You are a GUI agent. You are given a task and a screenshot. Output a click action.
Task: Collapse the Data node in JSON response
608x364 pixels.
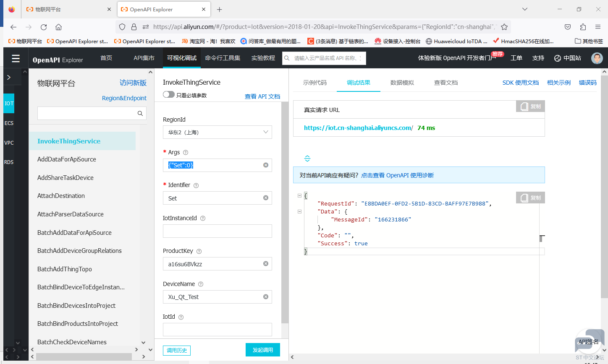click(x=299, y=212)
